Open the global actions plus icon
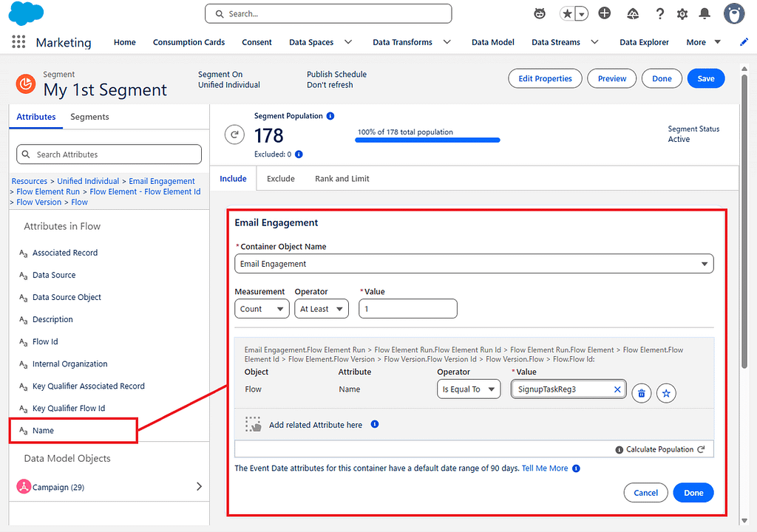The width and height of the screenshot is (757, 532). pos(605,13)
